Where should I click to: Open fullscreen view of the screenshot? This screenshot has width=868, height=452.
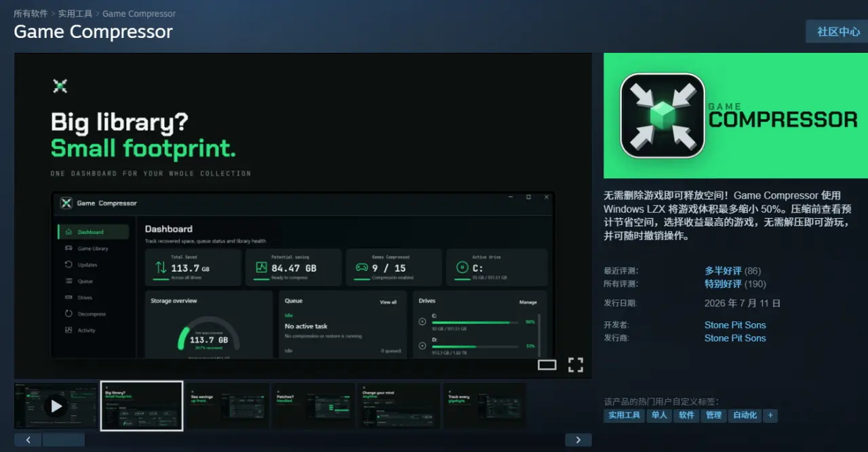575,365
